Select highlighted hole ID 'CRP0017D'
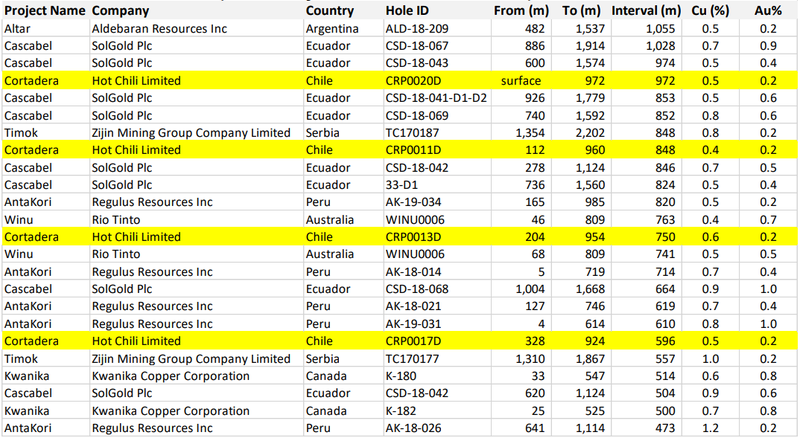Screen dimensions: 800x438 (413, 341)
